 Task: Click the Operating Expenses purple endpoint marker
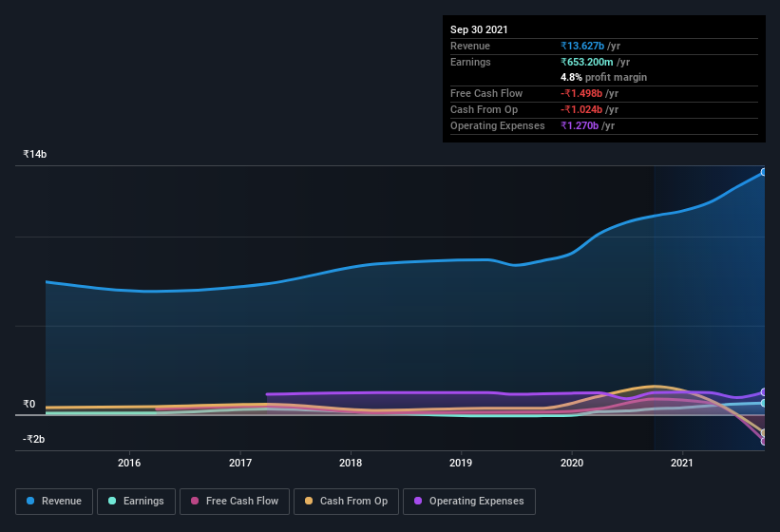(764, 392)
